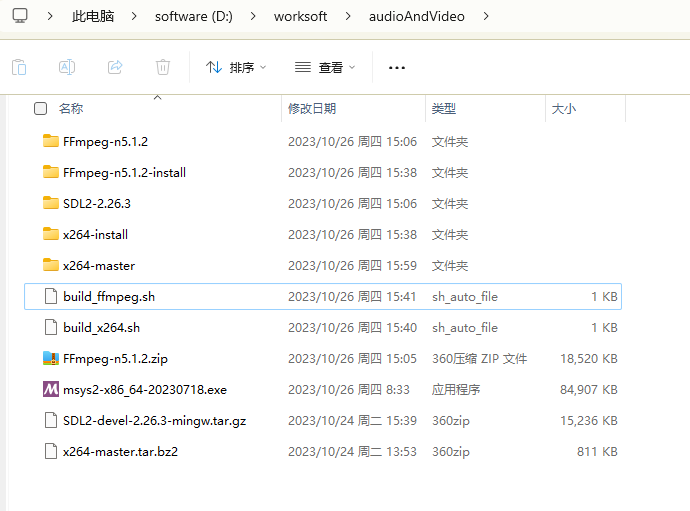This screenshot has height=511, width=690.
Task: Select the FFmpeg-n5.1.2-install folder icon
Action: coord(51,172)
